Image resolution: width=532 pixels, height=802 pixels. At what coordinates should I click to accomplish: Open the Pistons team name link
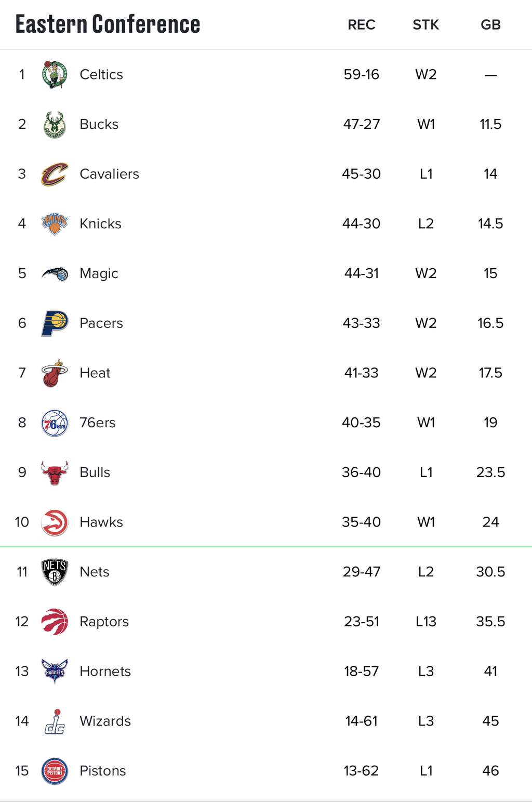tap(103, 771)
